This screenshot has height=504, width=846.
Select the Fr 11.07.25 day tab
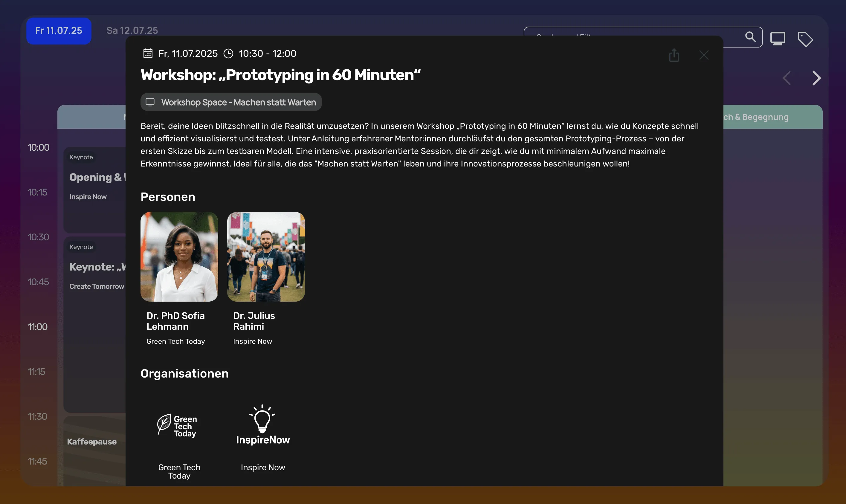pyautogui.click(x=58, y=30)
